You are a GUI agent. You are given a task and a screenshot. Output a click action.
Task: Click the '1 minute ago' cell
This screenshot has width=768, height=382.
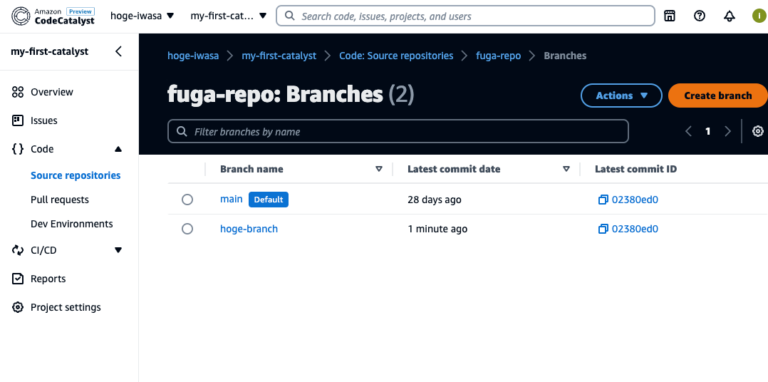437,229
